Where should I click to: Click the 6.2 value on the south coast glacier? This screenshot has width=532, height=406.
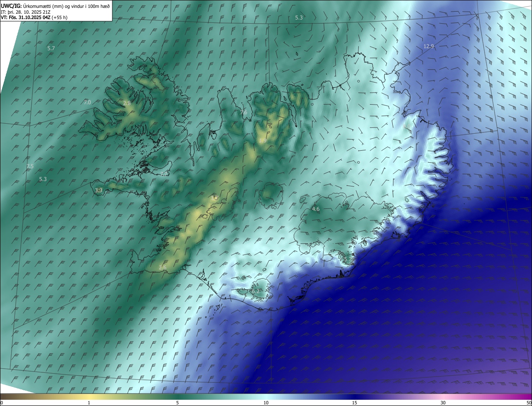255,291
